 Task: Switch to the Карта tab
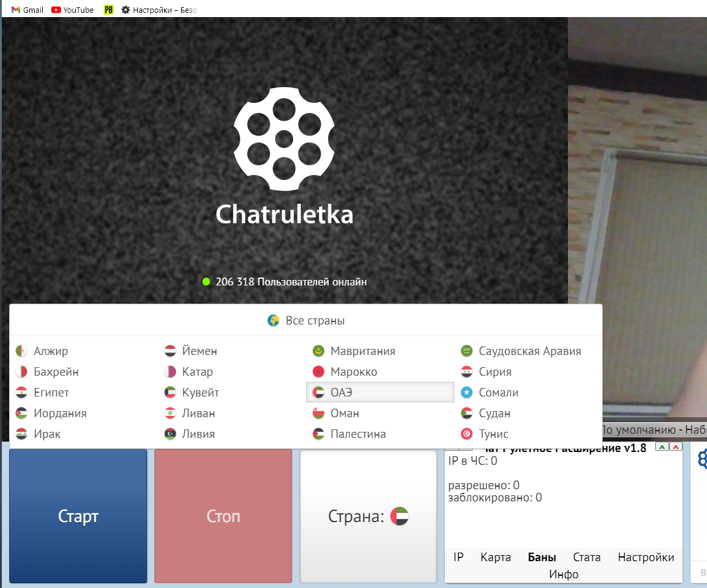[495, 558]
